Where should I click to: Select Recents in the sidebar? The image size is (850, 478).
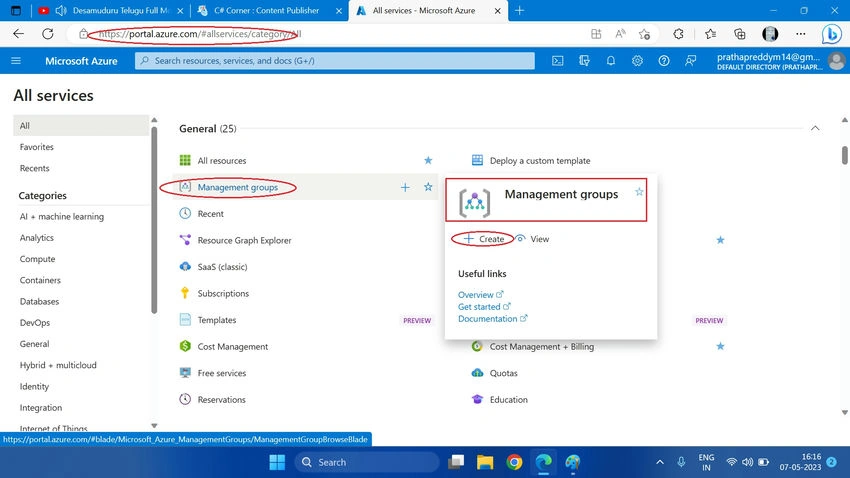34,168
